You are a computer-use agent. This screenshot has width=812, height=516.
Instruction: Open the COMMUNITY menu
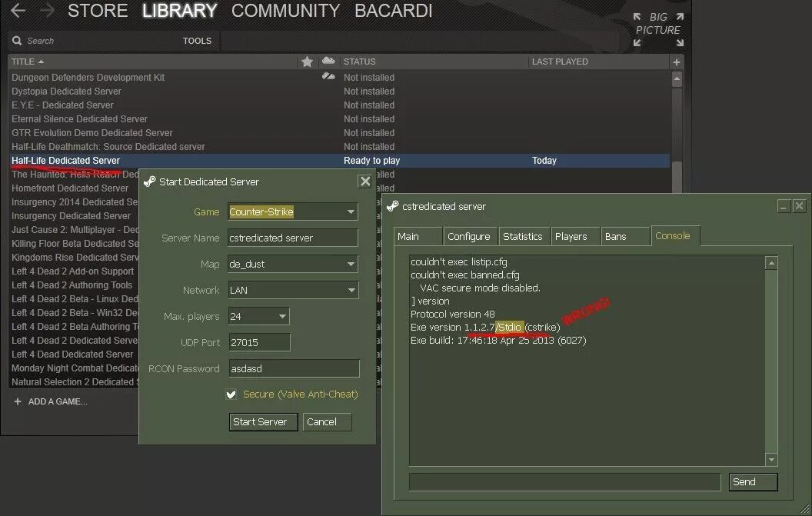(285, 10)
